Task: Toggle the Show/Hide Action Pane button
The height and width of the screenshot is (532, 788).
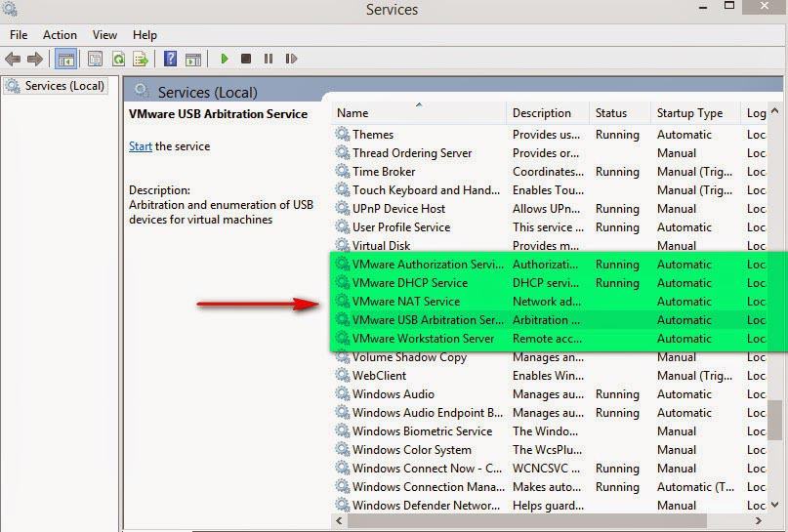Action: 192,59
